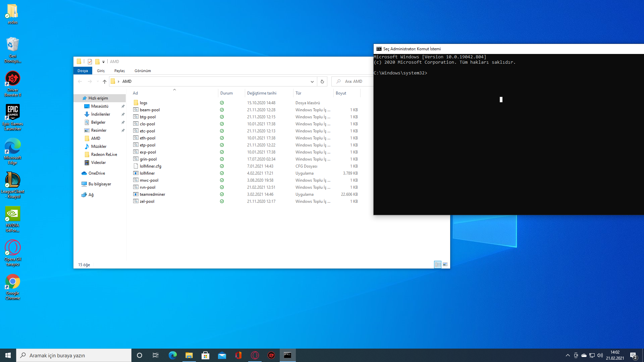Refresh the AMD folder view
This screenshot has height=362, width=644.
(322, 81)
